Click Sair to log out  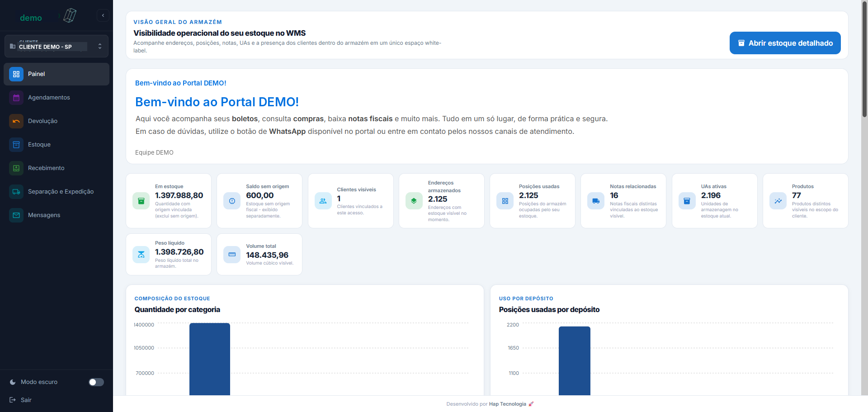click(26, 400)
